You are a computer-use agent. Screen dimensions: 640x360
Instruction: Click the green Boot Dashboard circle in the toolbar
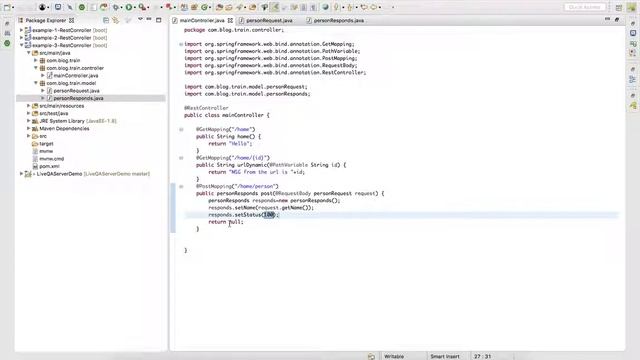click(x=82, y=7)
